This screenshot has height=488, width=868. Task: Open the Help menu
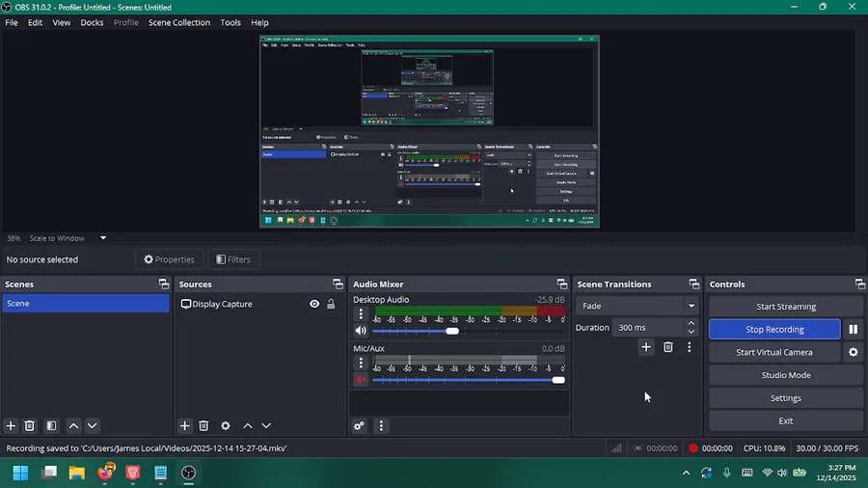coord(259,23)
